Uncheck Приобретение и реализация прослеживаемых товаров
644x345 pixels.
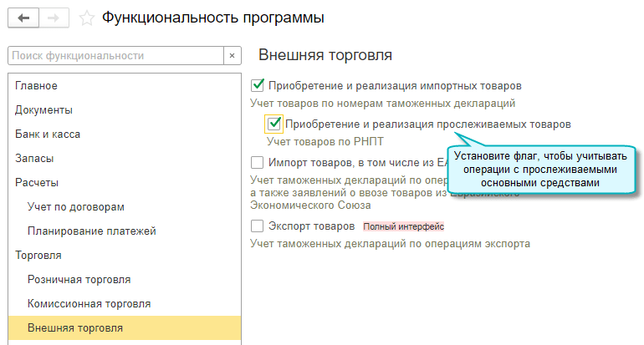(x=273, y=124)
